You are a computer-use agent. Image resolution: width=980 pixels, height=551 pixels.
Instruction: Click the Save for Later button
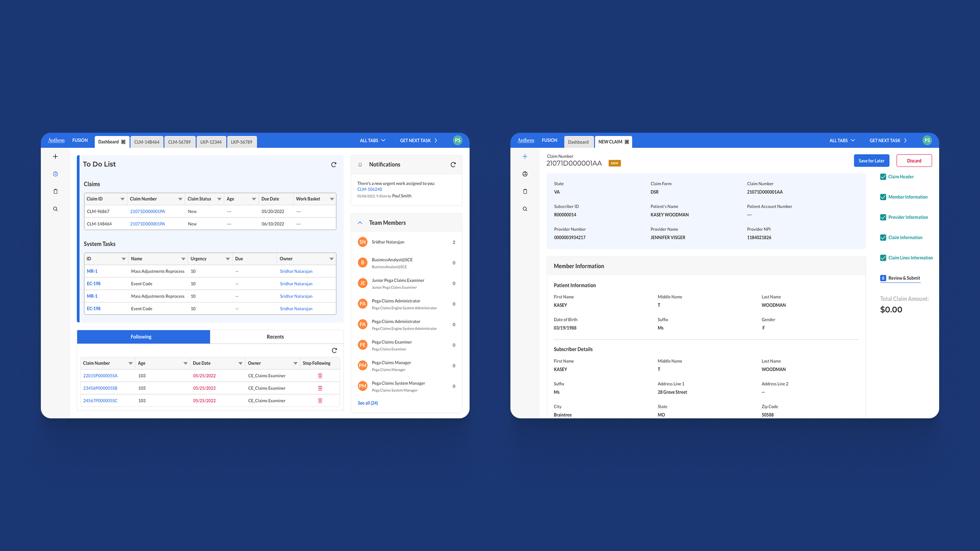(871, 161)
